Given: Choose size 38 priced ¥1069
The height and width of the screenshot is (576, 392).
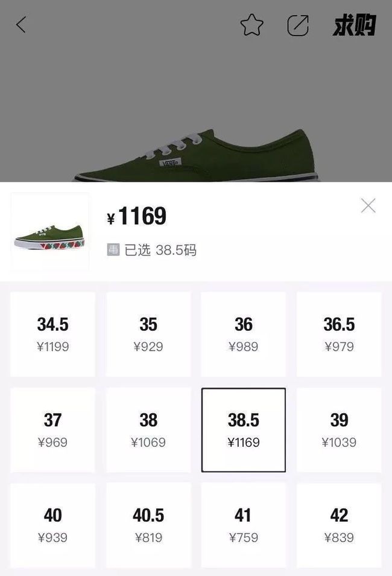Looking at the screenshot, I should (x=148, y=430).
